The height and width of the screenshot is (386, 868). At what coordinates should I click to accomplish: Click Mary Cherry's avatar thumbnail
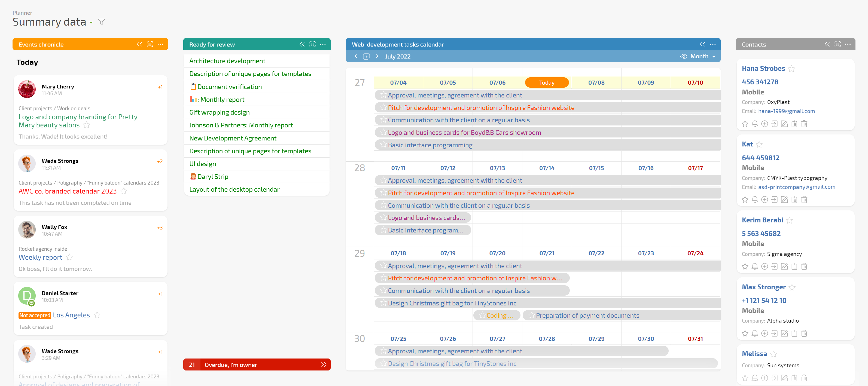tap(27, 89)
